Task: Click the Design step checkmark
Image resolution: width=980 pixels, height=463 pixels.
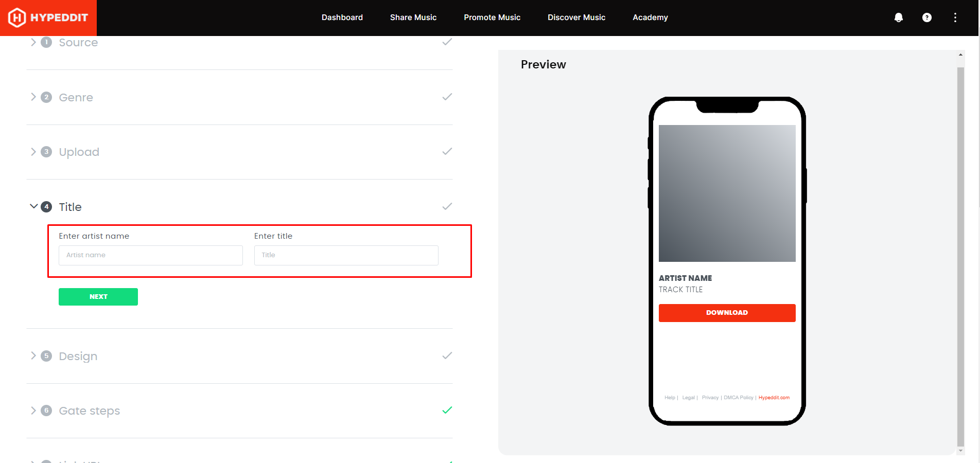Action: pos(447,355)
